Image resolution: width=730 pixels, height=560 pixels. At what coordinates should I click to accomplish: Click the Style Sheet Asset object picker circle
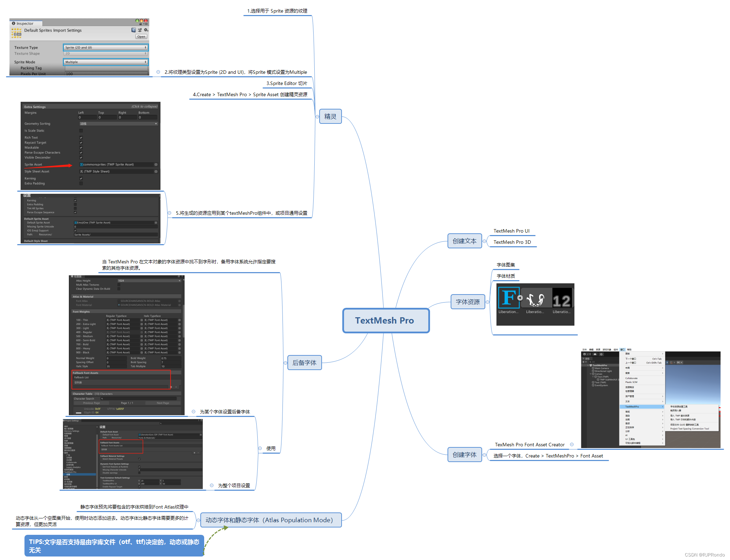(x=156, y=171)
